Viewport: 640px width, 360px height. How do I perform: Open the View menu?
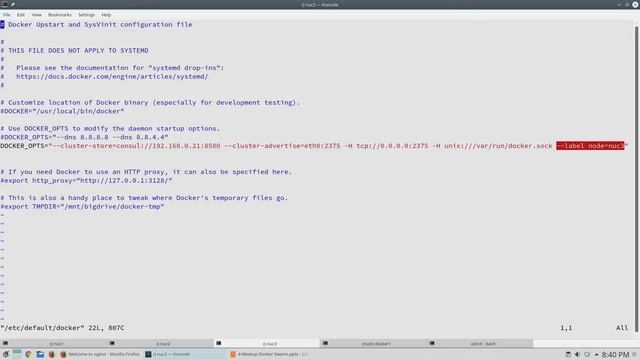36,15
